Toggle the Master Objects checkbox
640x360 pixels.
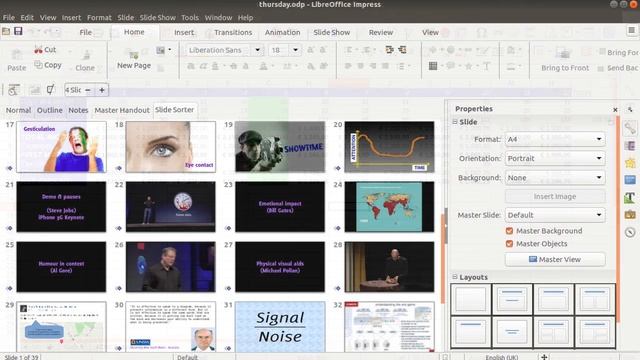tap(509, 244)
